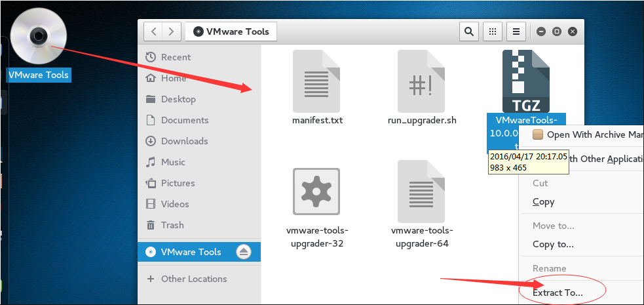
Task: Choose Open With Archive Manager
Action: [x=583, y=135]
